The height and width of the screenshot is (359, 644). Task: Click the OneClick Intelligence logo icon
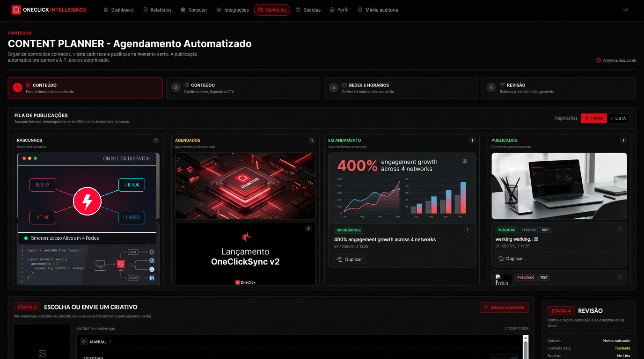pos(16,10)
